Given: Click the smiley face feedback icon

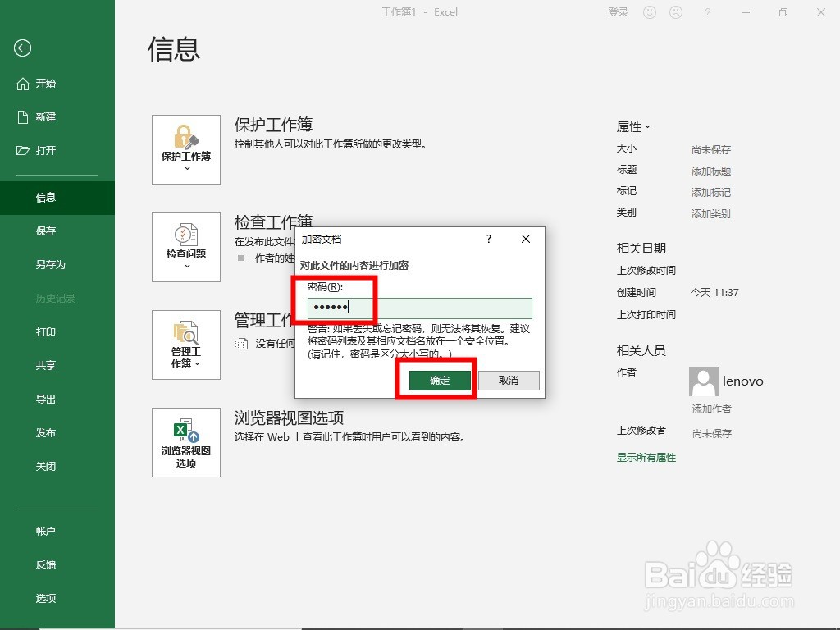Looking at the screenshot, I should [650, 12].
